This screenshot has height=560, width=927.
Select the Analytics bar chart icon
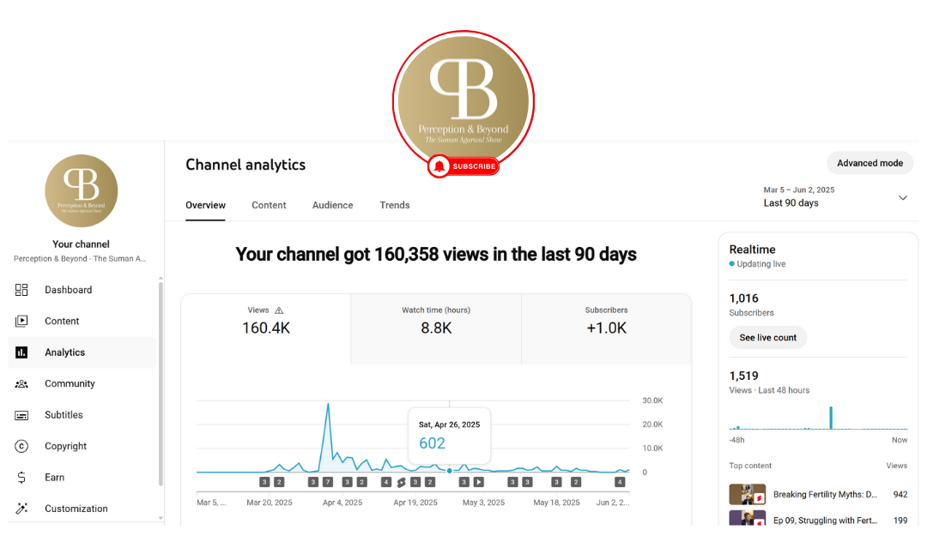coord(22,352)
